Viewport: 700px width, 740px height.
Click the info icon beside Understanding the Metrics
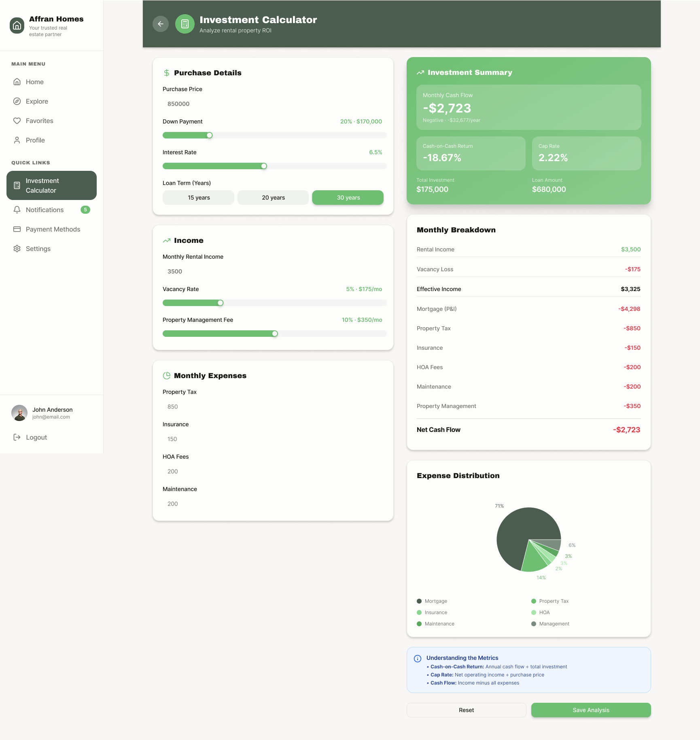(x=418, y=659)
